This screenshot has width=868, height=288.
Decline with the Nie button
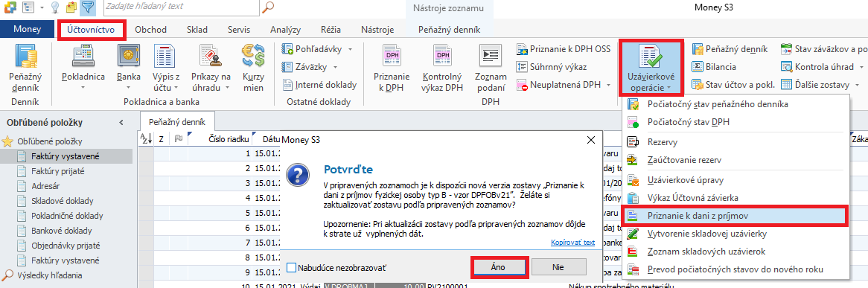(x=558, y=267)
